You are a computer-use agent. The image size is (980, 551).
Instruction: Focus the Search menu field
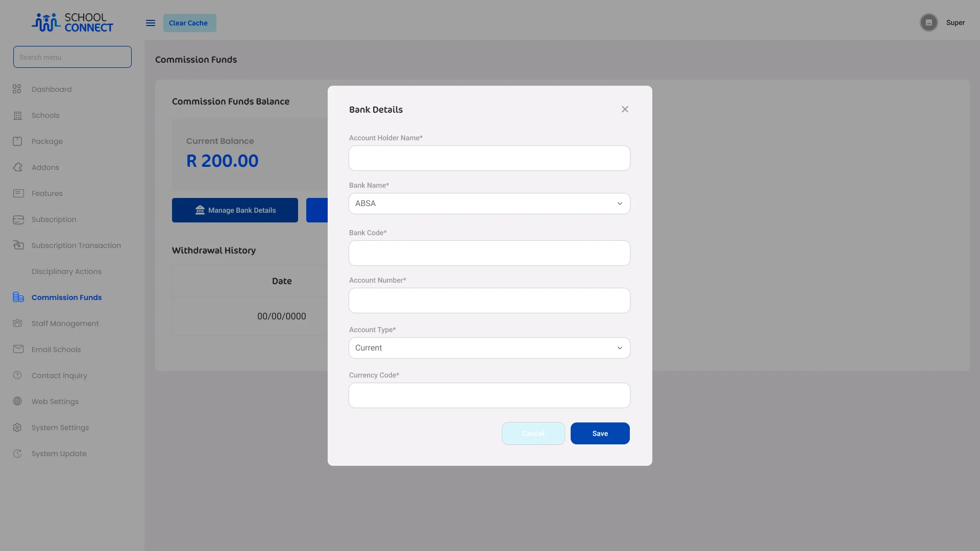(72, 57)
